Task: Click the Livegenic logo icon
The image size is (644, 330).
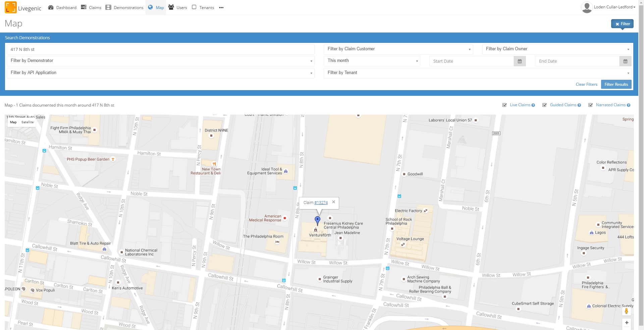Action: [x=10, y=7]
